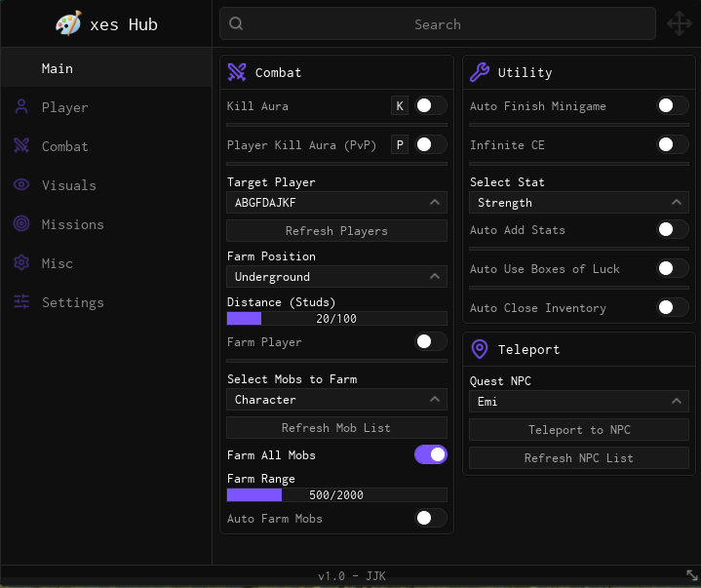Click the move window cross-arrows icon
The height and width of the screenshot is (588, 701).
(680, 23)
